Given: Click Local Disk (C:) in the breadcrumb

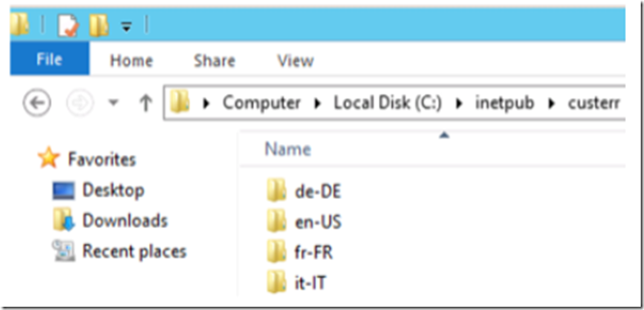Looking at the screenshot, I should (387, 103).
